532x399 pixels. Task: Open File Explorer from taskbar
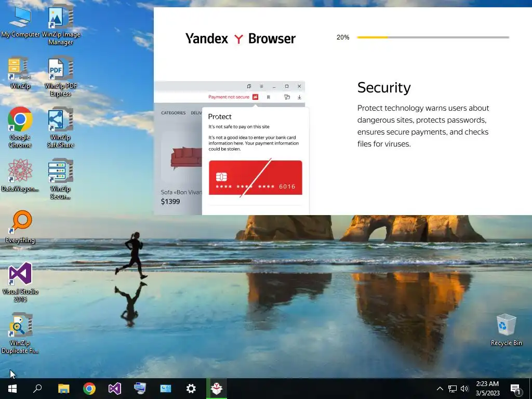(63, 389)
